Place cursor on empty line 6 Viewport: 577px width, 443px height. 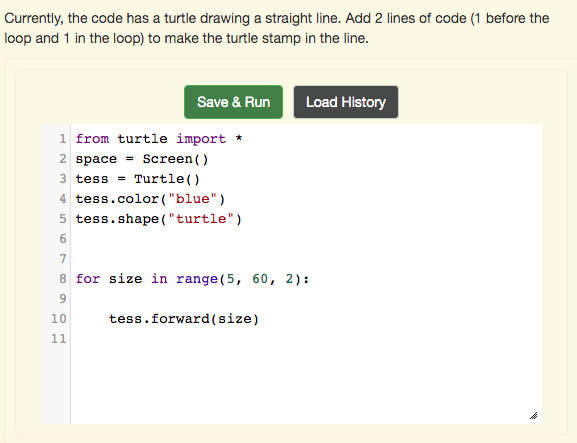[306, 239]
